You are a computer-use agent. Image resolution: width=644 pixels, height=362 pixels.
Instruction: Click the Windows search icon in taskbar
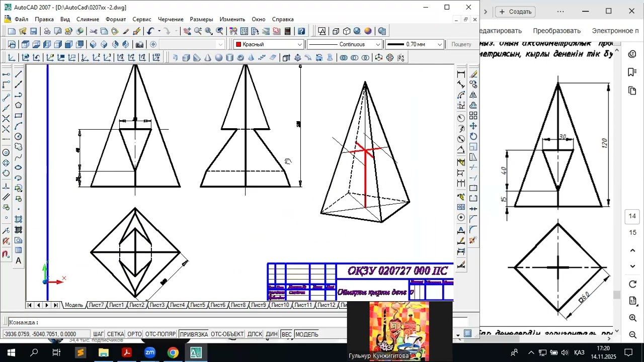tap(34, 352)
